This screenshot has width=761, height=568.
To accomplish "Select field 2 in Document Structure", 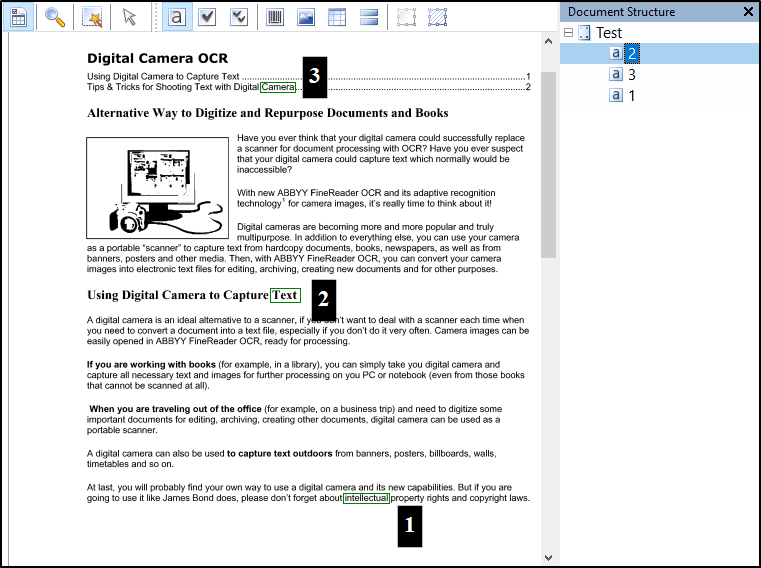I will point(631,53).
